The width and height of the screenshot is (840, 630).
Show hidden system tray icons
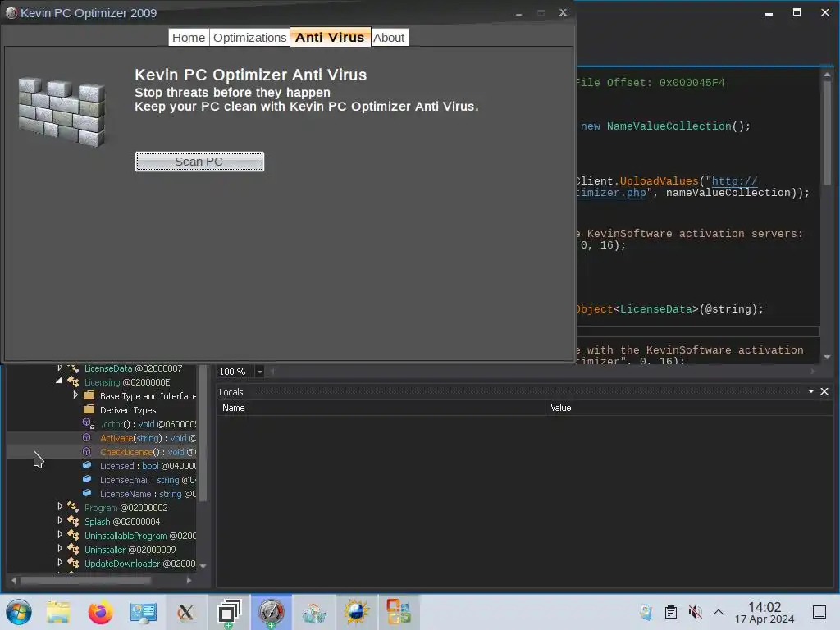[x=719, y=612]
